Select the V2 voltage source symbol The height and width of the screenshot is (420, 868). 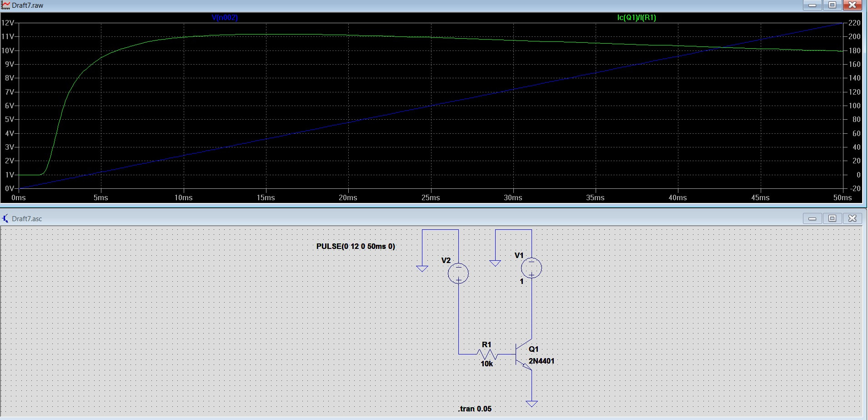click(x=459, y=273)
